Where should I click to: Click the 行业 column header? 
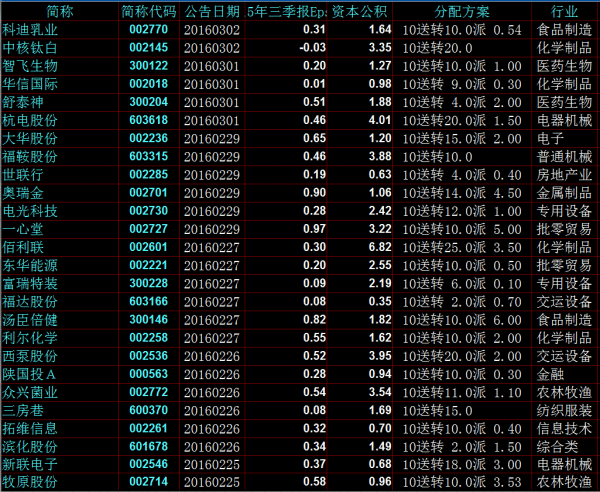click(x=564, y=11)
